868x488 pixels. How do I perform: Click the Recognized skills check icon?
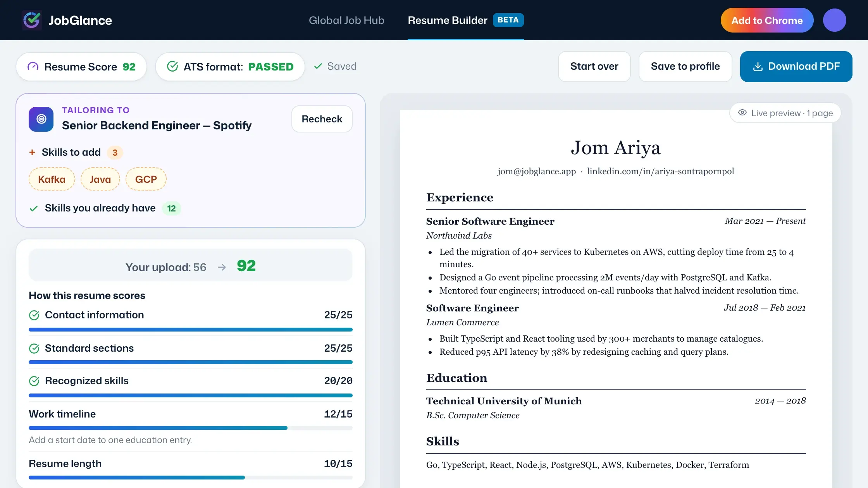click(x=34, y=381)
